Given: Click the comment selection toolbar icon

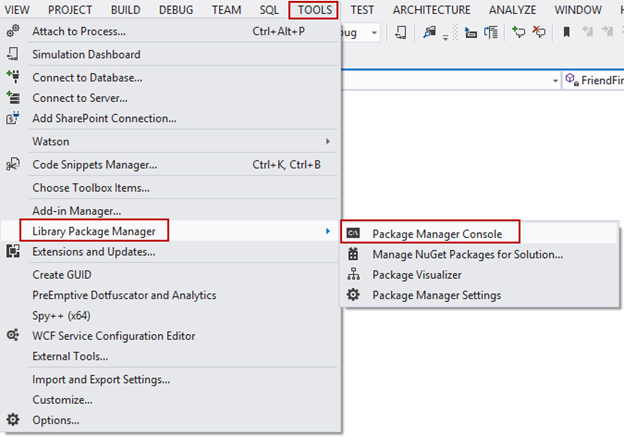Looking at the screenshot, I should tap(519, 32).
